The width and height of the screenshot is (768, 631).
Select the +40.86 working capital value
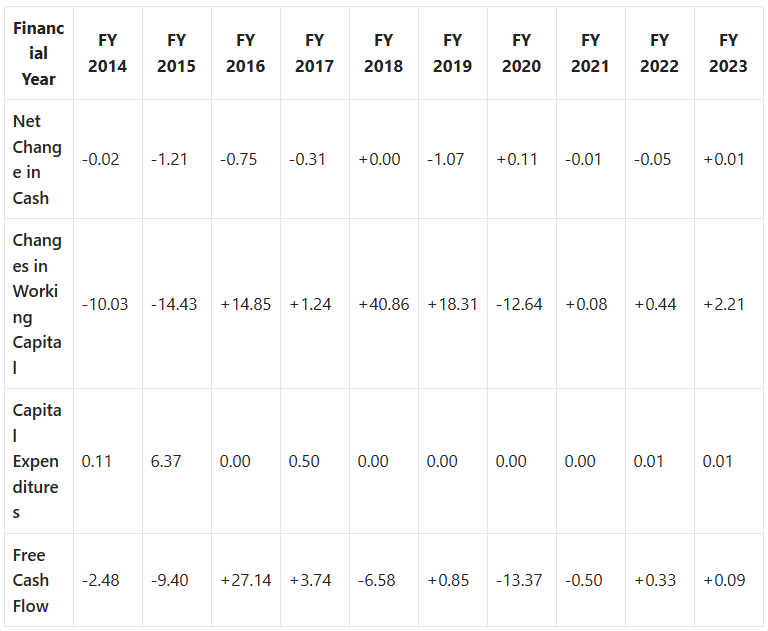pyautogui.click(x=383, y=304)
